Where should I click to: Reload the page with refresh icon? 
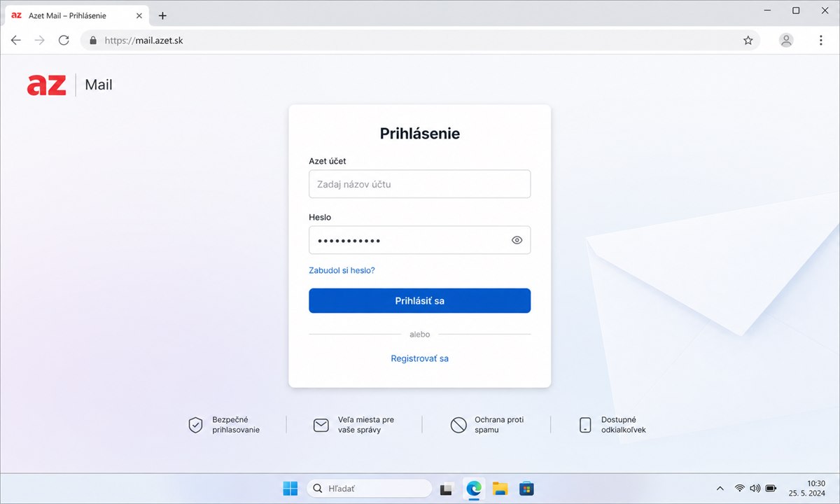(x=64, y=41)
